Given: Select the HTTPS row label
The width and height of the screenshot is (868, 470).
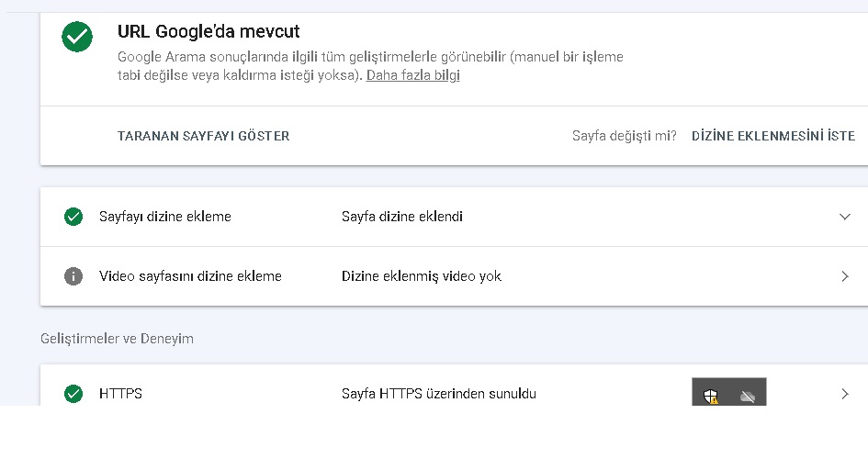Looking at the screenshot, I should point(120,394).
